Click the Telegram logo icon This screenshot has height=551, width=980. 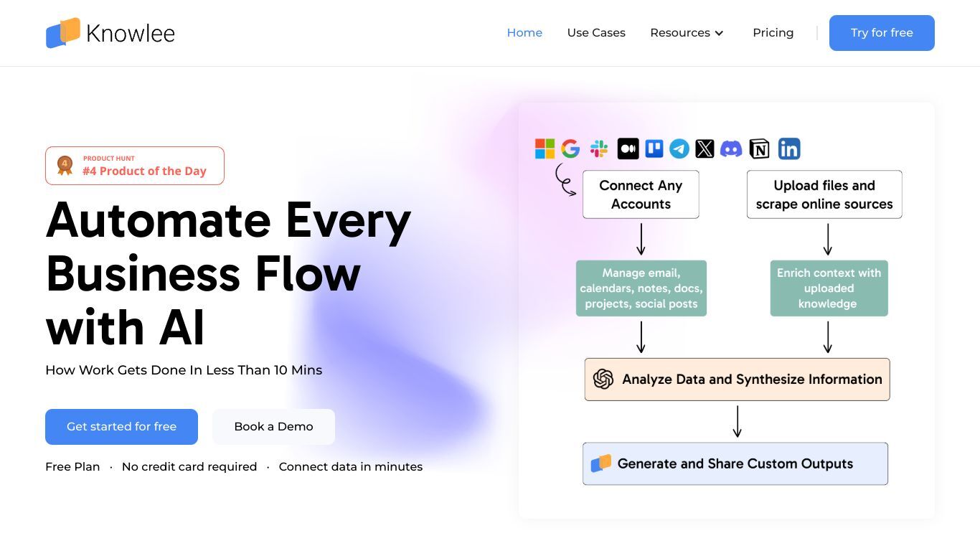coord(679,149)
